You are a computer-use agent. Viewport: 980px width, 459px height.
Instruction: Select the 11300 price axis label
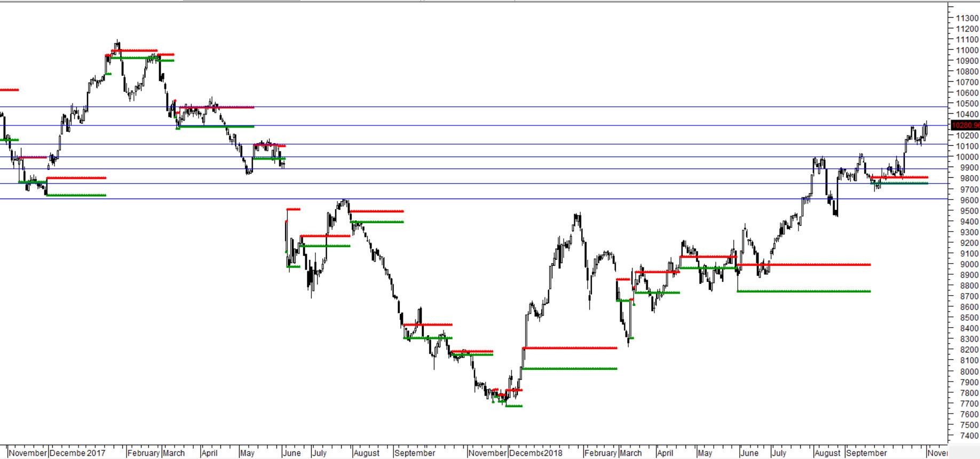[968, 18]
